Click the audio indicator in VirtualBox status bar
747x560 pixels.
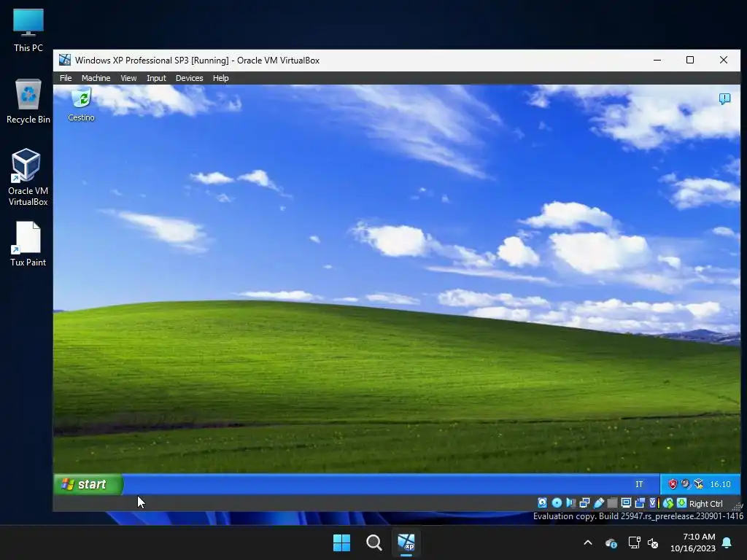pos(570,503)
